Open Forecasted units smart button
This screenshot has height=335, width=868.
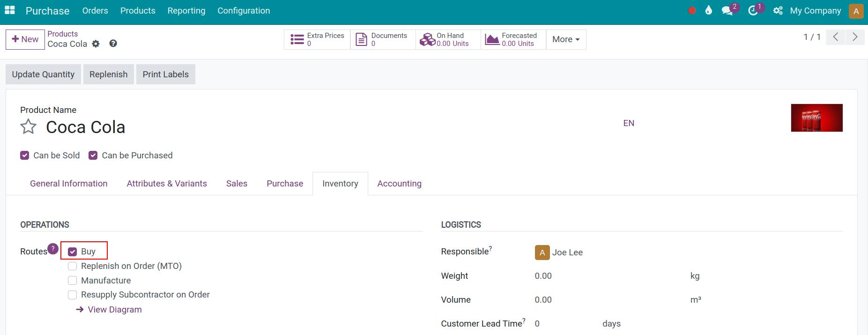pos(513,39)
